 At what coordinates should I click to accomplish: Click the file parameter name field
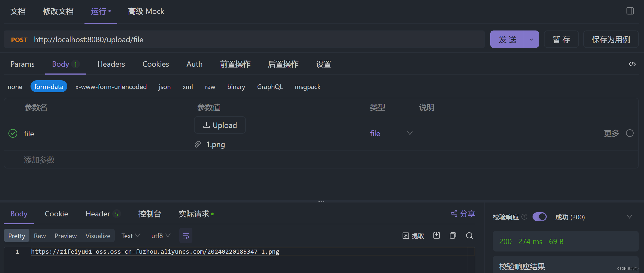click(29, 133)
